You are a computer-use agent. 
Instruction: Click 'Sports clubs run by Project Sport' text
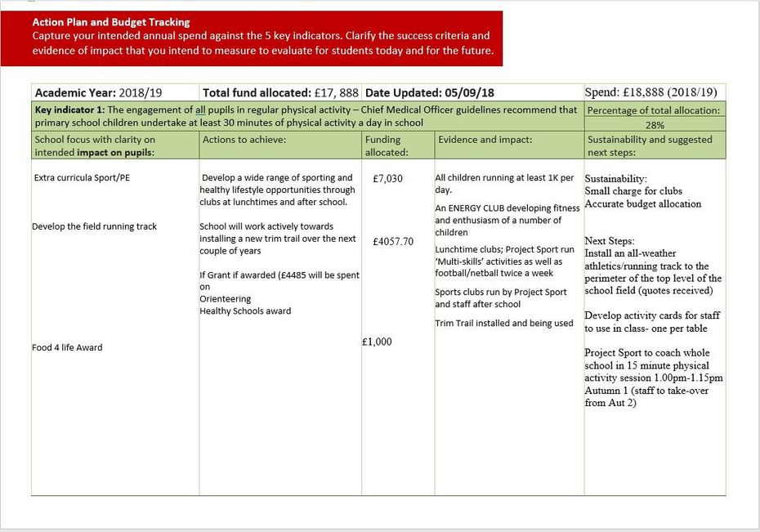pyautogui.click(x=501, y=298)
